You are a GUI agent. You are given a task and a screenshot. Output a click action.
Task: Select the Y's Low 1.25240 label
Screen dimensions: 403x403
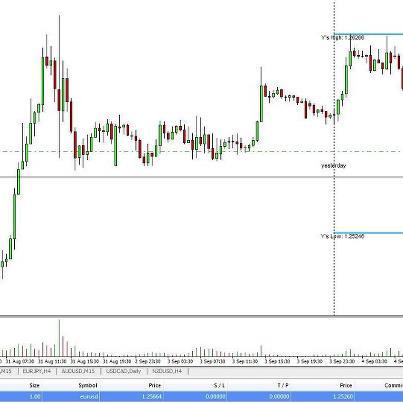[x=342, y=236]
